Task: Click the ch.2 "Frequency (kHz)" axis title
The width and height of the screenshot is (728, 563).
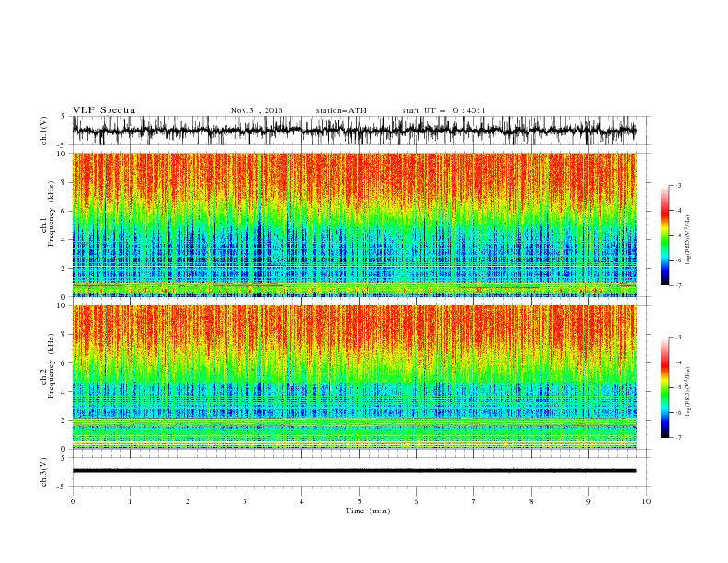Action: (51, 366)
